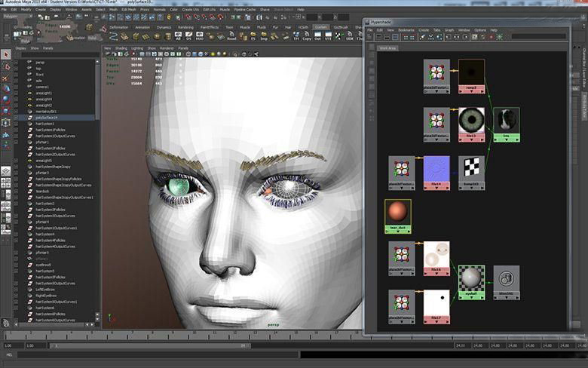The width and height of the screenshot is (588, 368).
Task: Expand the pfxHair1 outliner item
Action: (16, 143)
